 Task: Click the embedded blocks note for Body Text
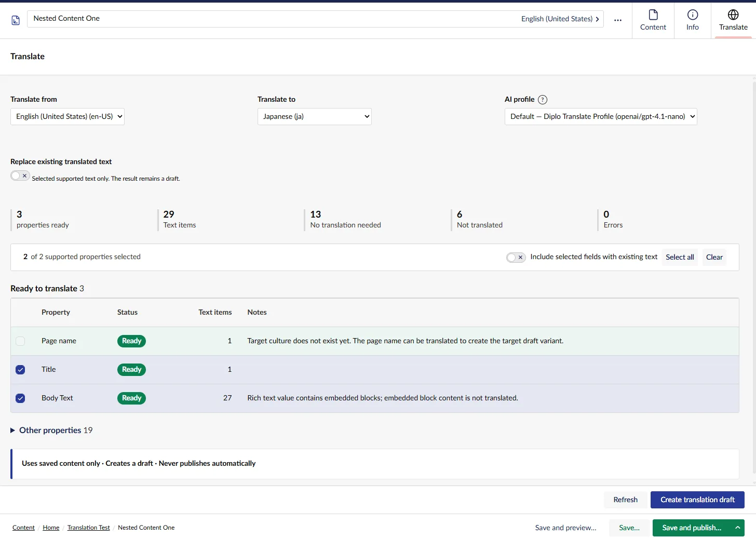pos(383,398)
